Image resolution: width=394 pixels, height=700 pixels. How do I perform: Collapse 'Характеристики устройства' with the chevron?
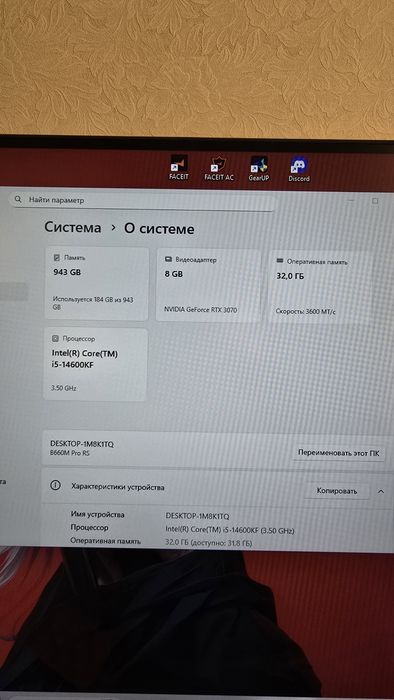(381, 492)
